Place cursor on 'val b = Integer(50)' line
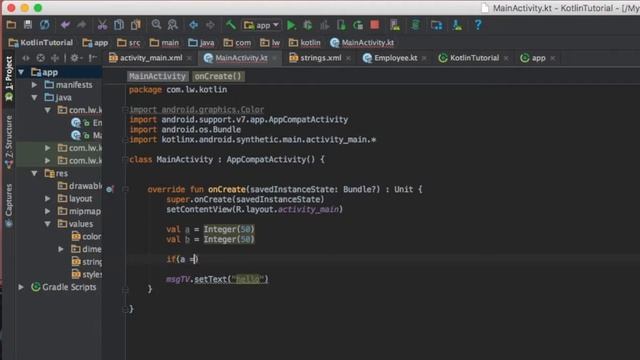Viewport: 640px width, 360px height. click(210, 240)
